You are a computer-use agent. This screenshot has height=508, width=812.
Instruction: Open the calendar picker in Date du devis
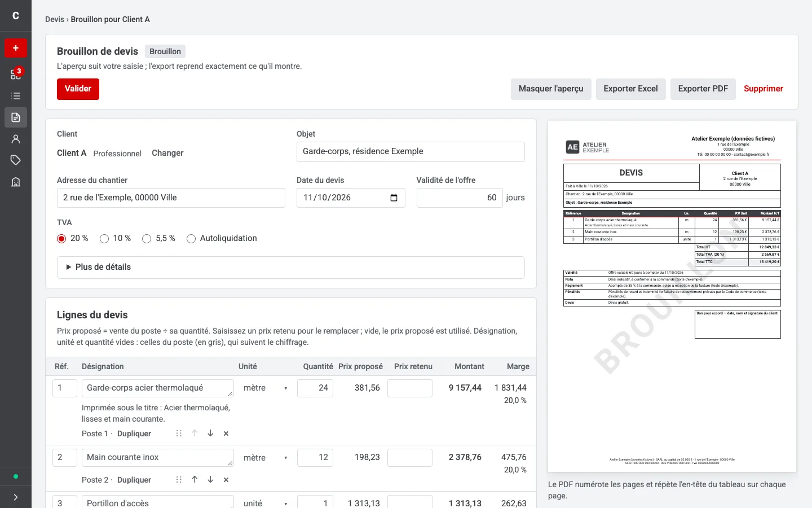click(394, 198)
